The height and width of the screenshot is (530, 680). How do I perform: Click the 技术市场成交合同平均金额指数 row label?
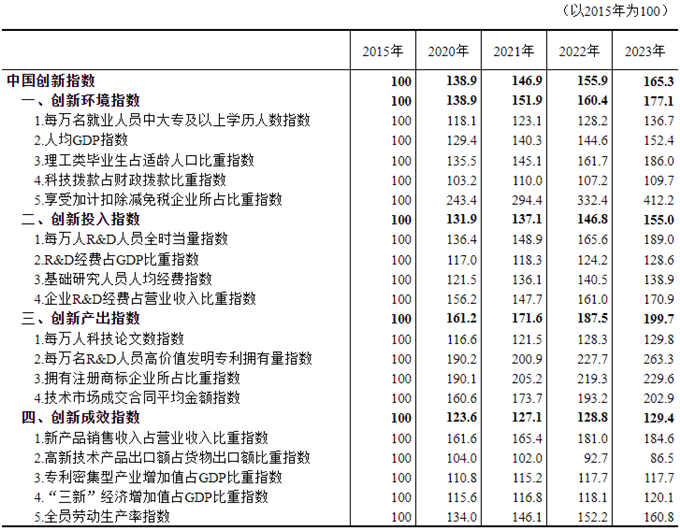click(137, 397)
